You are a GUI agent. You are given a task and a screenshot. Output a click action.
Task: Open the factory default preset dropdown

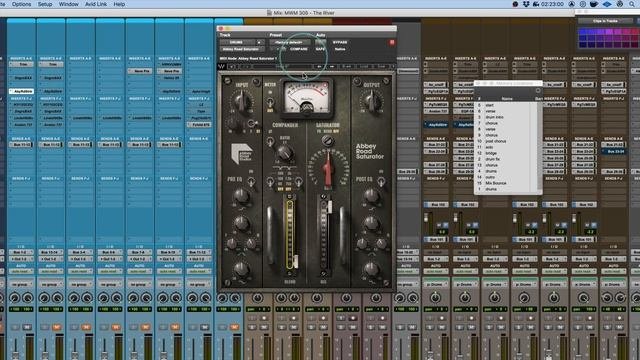click(x=289, y=42)
